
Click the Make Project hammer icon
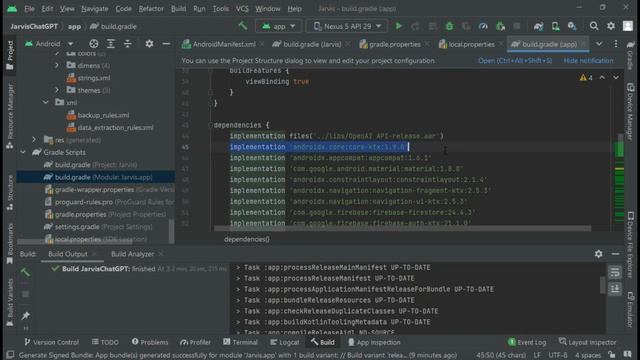coord(243,26)
